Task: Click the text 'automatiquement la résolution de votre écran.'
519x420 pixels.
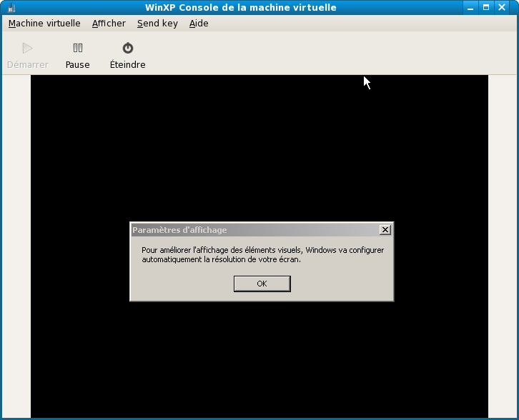Action: (222, 259)
